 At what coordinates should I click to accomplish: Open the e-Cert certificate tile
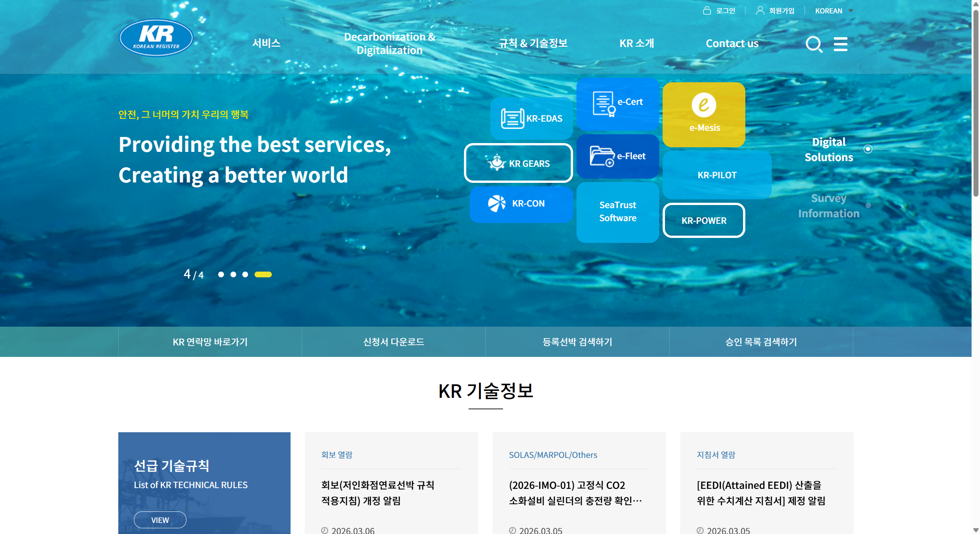coord(617,103)
